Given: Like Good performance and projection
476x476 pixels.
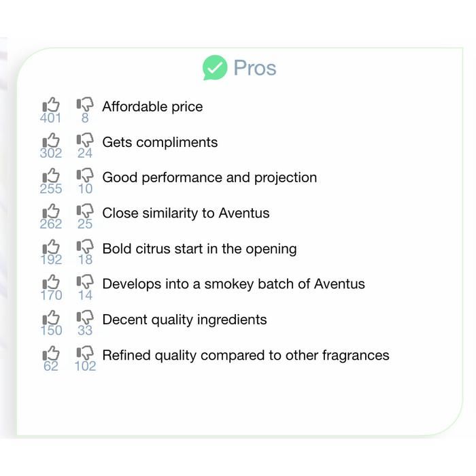Looking at the screenshot, I should click(51, 176).
